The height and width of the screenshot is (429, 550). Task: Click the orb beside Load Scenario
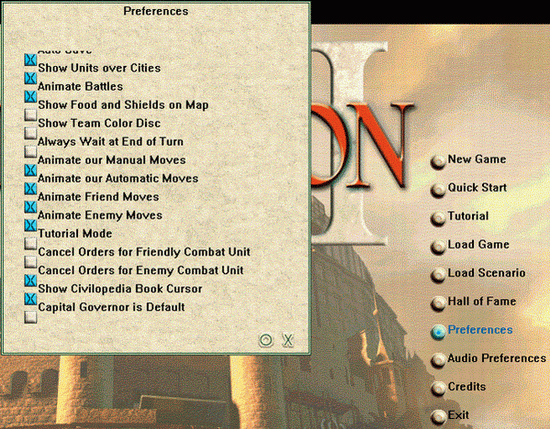point(438,275)
